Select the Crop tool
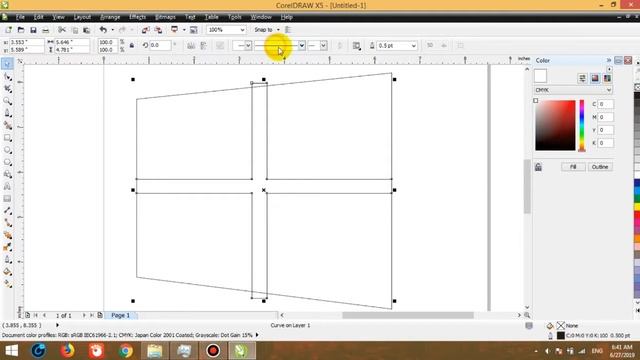Viewport: 640px width, 360px height. coord(7,89)
